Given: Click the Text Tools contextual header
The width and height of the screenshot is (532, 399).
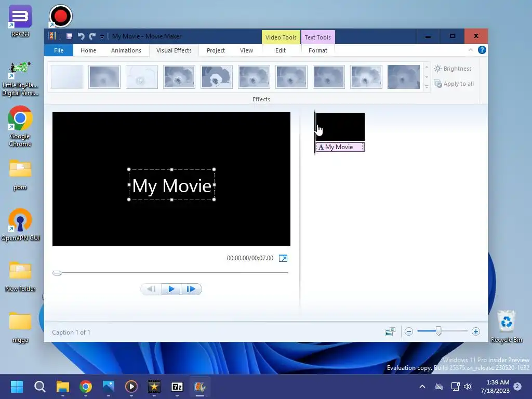Looking at the screenshot, I should point(317,37).
